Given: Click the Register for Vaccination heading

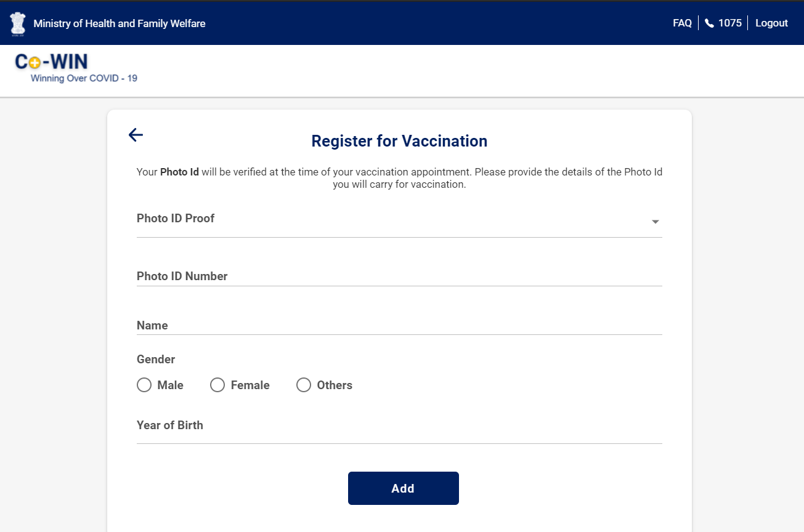Looking at the screenshot, I should 399,141.
